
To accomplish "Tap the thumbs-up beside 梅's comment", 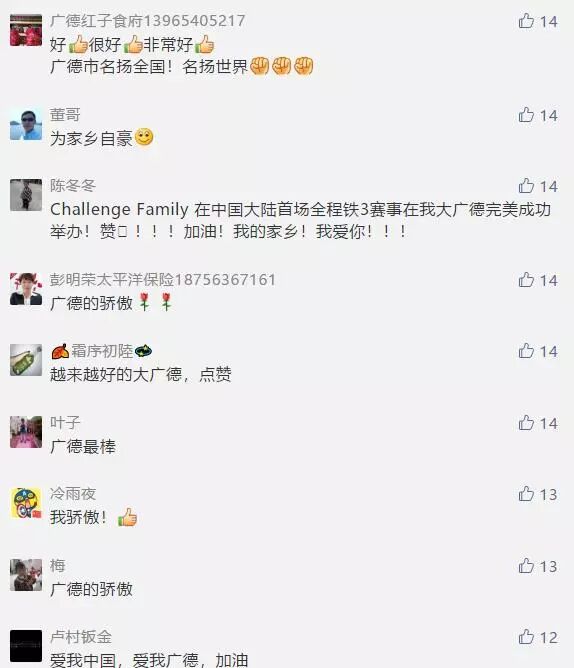I will 526,566.
